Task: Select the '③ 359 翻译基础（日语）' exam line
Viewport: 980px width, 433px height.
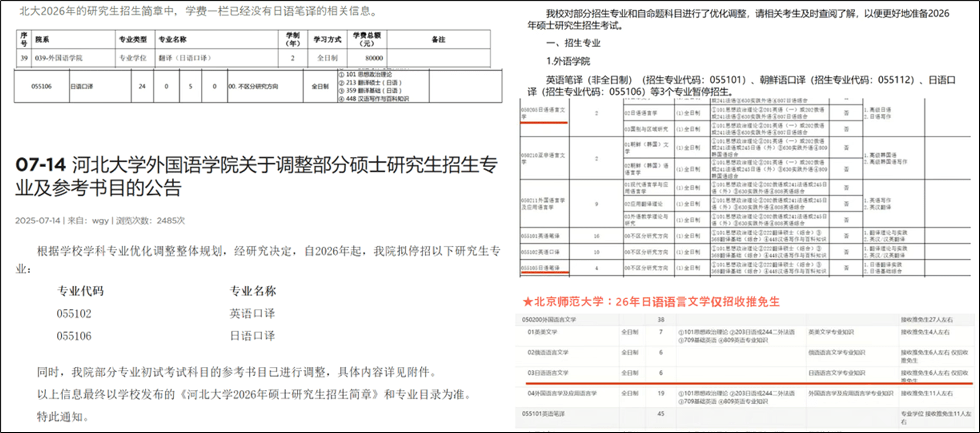Action: tap(370, 91)
